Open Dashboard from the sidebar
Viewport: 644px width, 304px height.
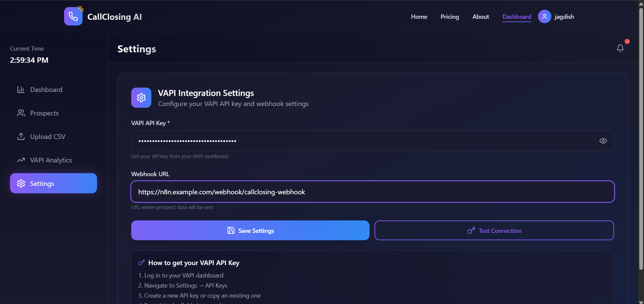[53, 90]
